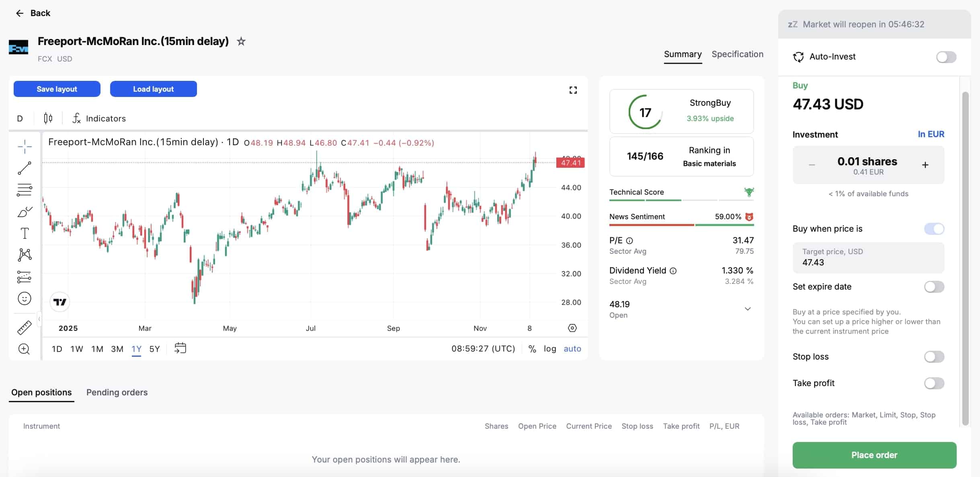Select the 1D time range
This screenshot has width=980, height=477.
point(57,349)
